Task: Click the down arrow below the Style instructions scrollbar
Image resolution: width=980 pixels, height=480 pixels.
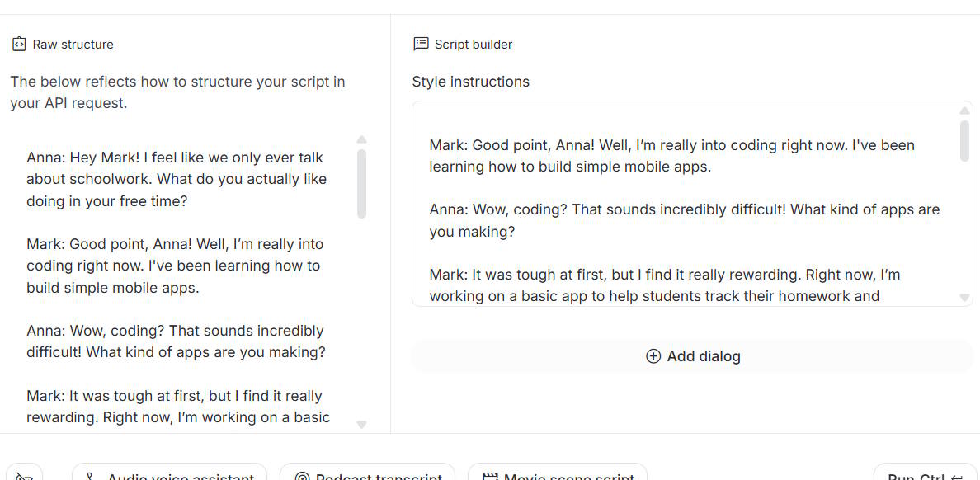Action: tap(964, 296)
